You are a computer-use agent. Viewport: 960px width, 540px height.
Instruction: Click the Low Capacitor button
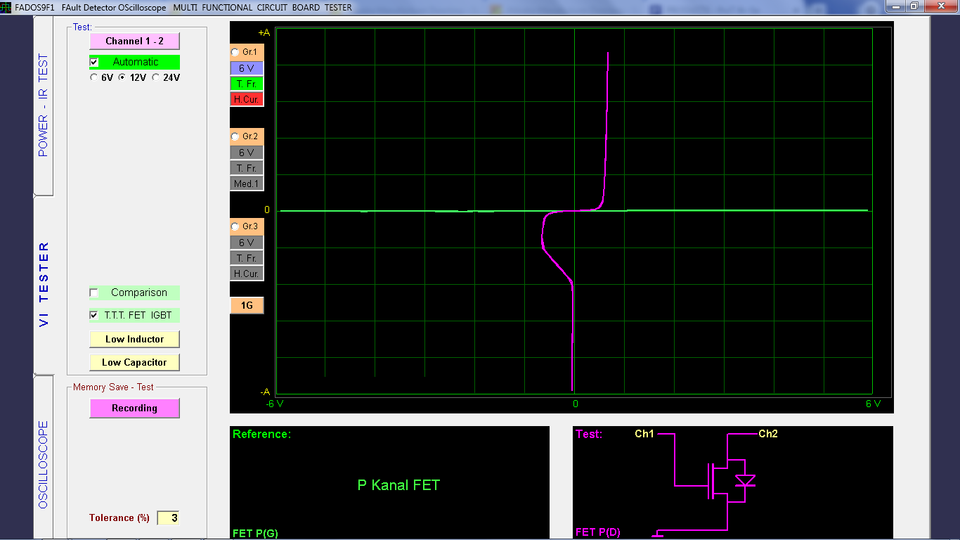[x=134, y=362]
